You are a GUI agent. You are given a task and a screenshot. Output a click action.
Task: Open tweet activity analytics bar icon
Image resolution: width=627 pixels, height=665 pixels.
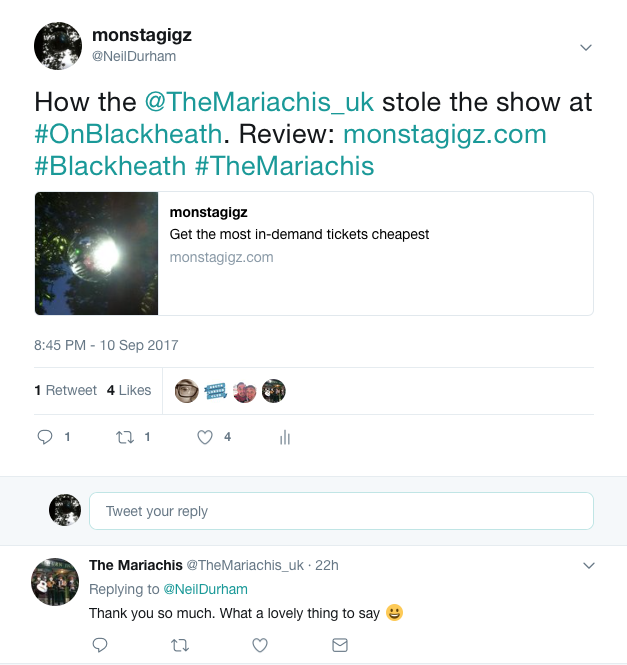click(x=285, y=437)
